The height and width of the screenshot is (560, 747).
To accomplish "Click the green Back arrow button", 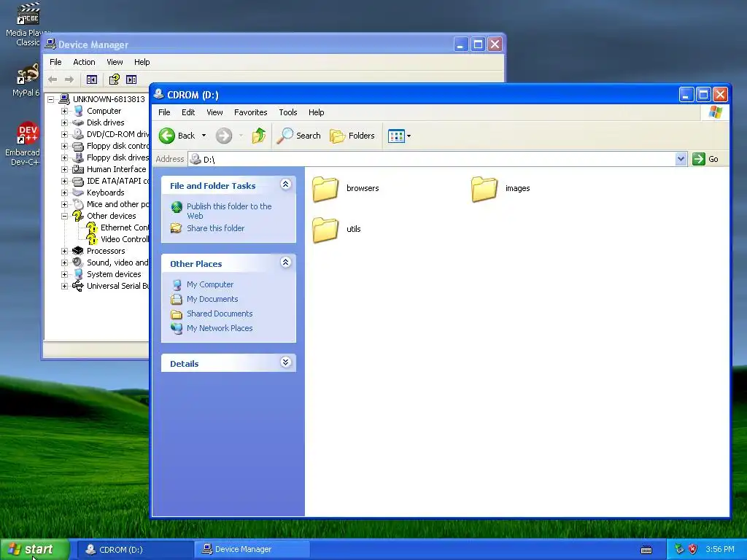I will click(177, 136).
